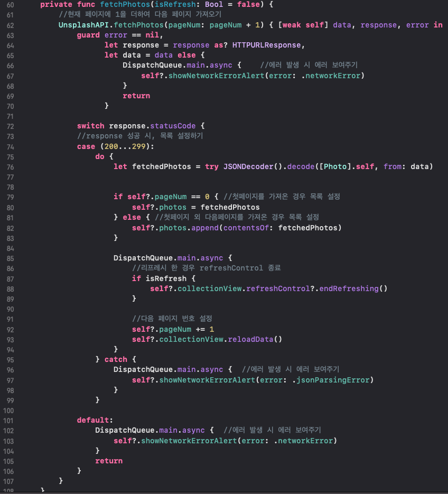
Task: Click the 'switch' keyword on line 72
Action: tap(90, 126)
